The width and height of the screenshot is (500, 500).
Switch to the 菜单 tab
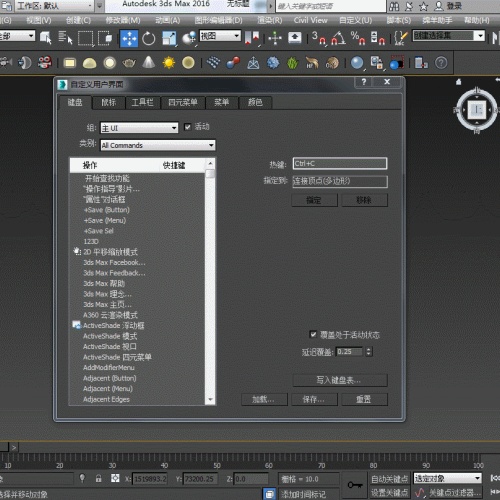point(222,103)
